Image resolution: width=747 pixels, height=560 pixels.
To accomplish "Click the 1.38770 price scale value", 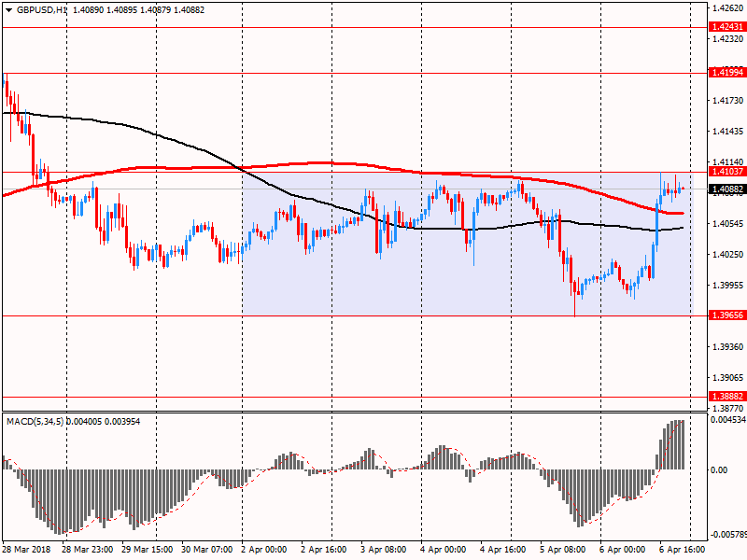I will click(728, 408).
